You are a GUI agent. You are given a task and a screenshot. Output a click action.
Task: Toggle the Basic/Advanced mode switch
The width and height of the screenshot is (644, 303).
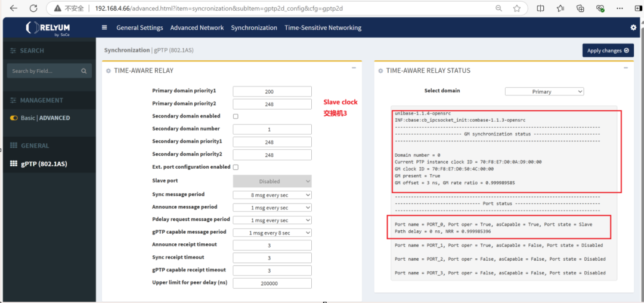pos(14,118)
